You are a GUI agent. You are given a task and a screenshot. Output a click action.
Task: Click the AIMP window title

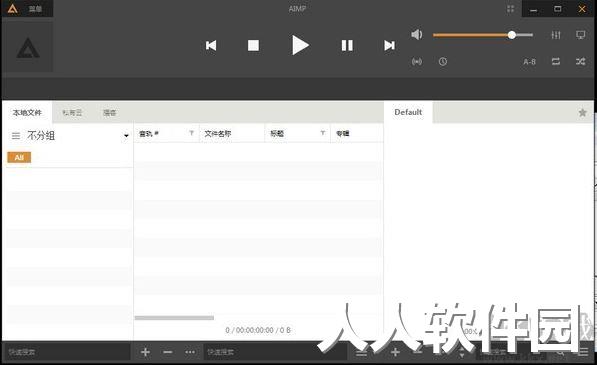click(x=297, y=9)
